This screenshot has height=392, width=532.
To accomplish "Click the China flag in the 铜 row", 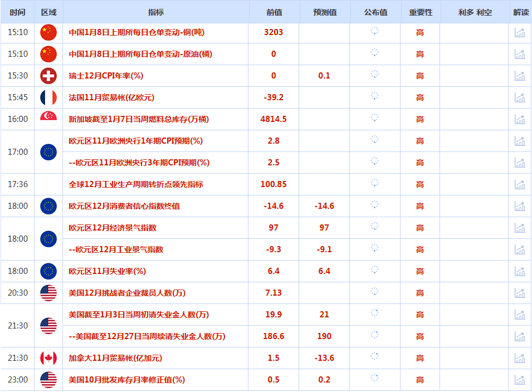I will (x=48, y=32).
